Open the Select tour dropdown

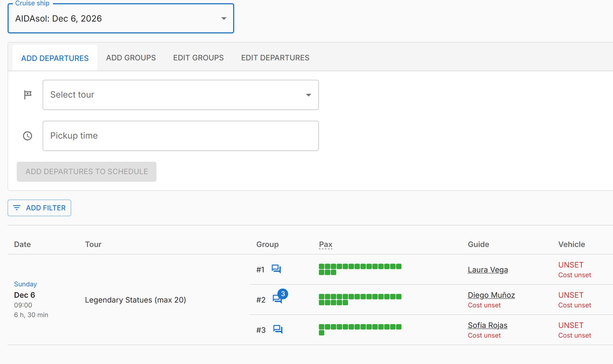[181, 95]
